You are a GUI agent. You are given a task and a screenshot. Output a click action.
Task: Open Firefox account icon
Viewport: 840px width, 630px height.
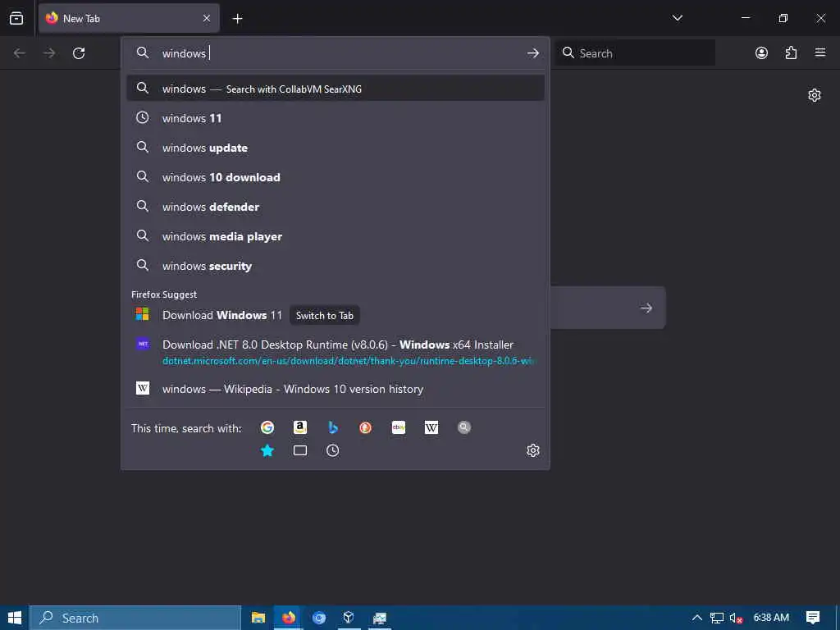(x=761, y=52)
